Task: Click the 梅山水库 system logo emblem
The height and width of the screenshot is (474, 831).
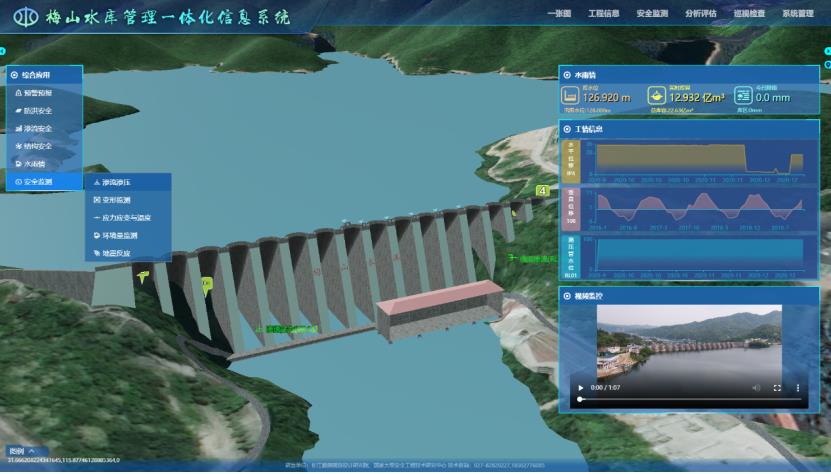Action: 25,17
